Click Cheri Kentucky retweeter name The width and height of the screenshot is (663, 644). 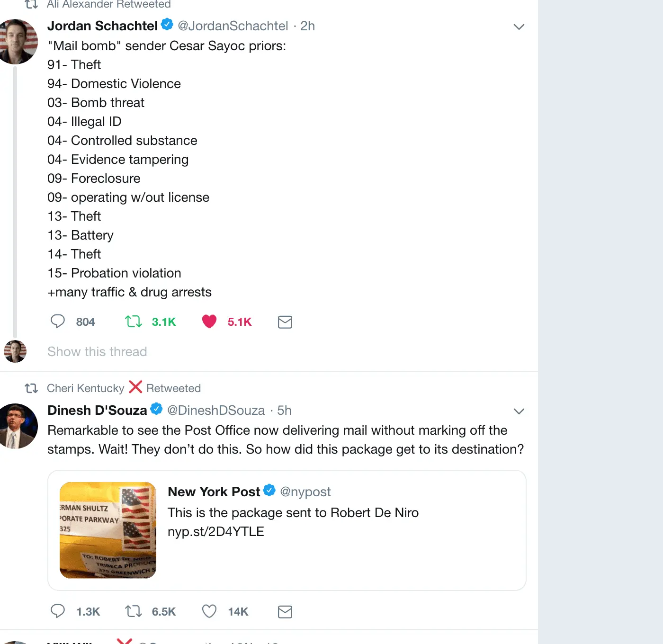(x=85, y=388)
